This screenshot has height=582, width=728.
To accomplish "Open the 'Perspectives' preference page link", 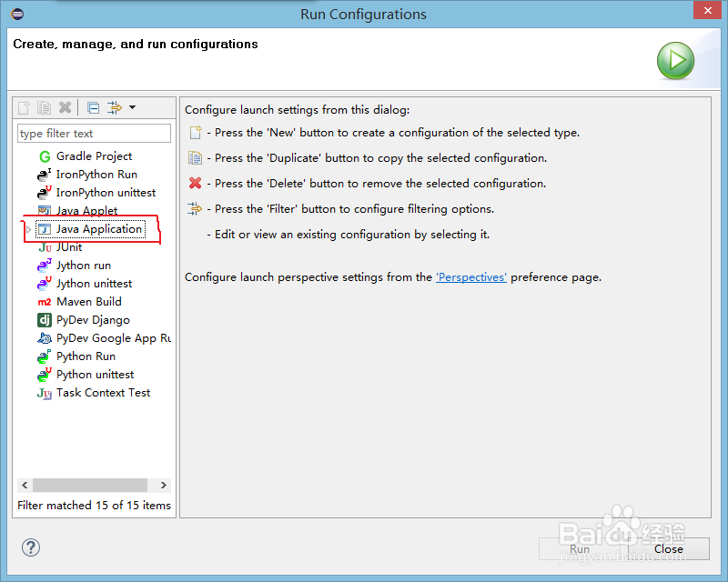I will tap(471, 277).
